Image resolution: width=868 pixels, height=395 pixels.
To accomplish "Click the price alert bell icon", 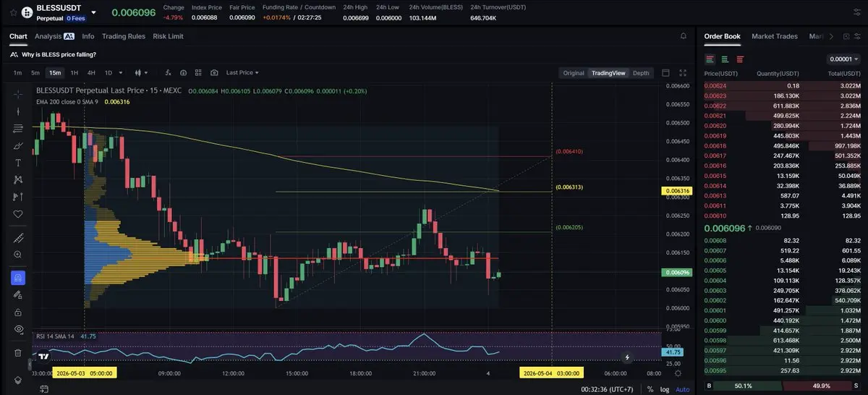I will pos(684,35).
